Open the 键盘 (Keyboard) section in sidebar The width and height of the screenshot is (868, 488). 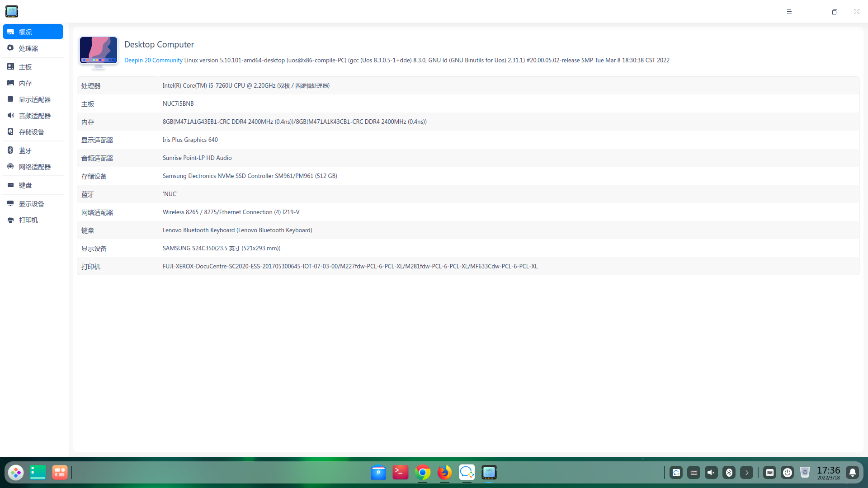(25, 185)
